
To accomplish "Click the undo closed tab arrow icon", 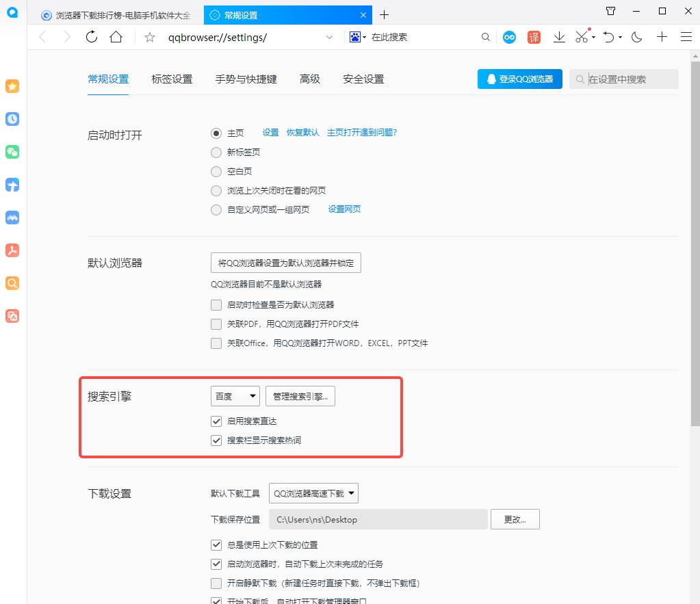I will click(608, 37).
